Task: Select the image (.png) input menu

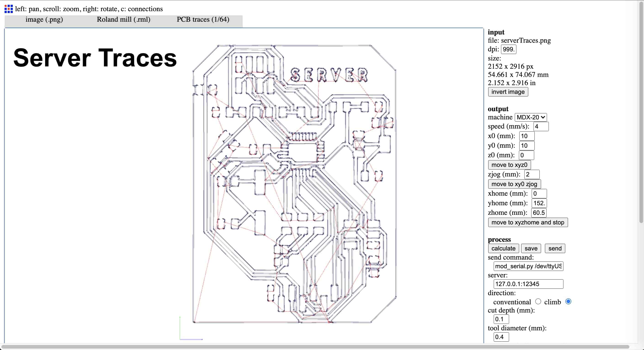Action: point(44,19)
